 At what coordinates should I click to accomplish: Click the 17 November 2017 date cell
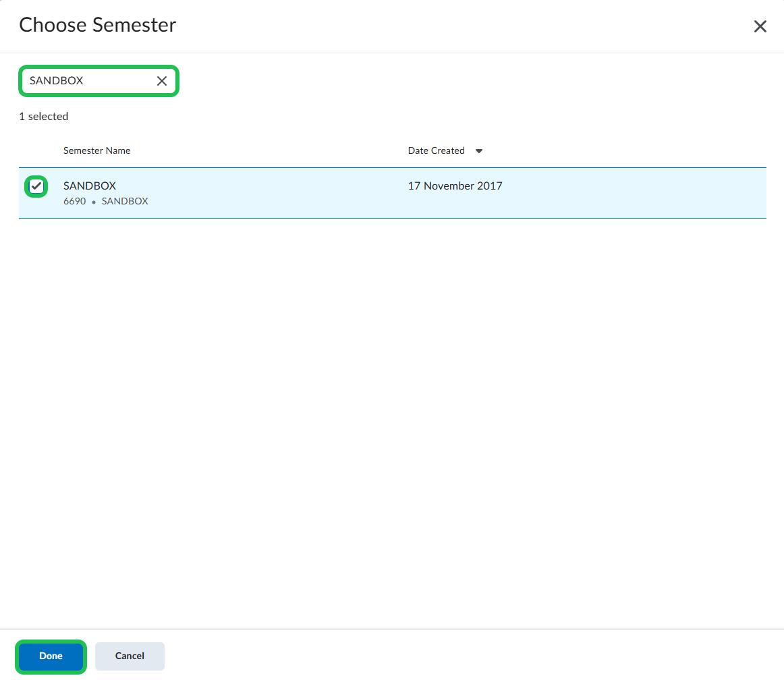pos(455,186)
